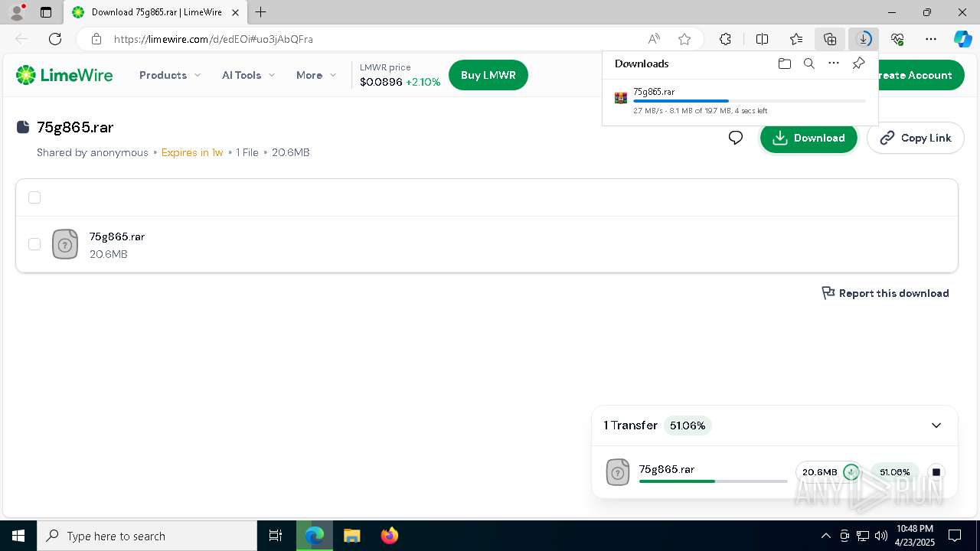Click the LimeWire logo
Viewport: 980px width, 551px height.
tap(64, 75)
